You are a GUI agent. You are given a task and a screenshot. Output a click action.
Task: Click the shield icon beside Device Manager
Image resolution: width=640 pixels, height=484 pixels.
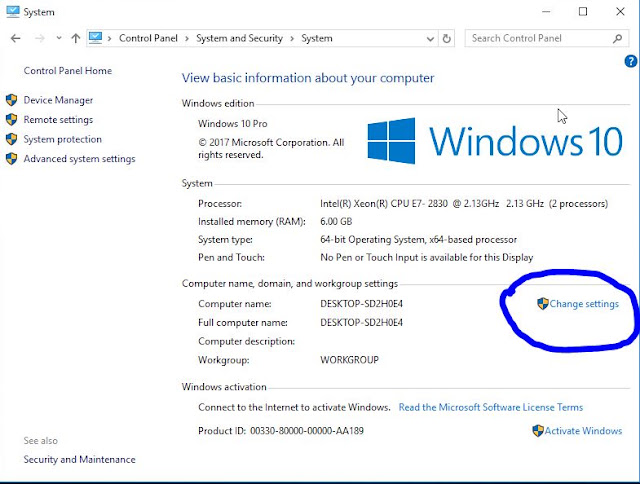coord(12,100)
